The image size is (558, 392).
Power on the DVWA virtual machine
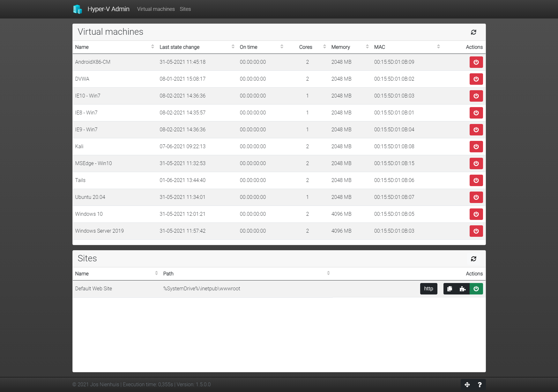pos(476,79)
